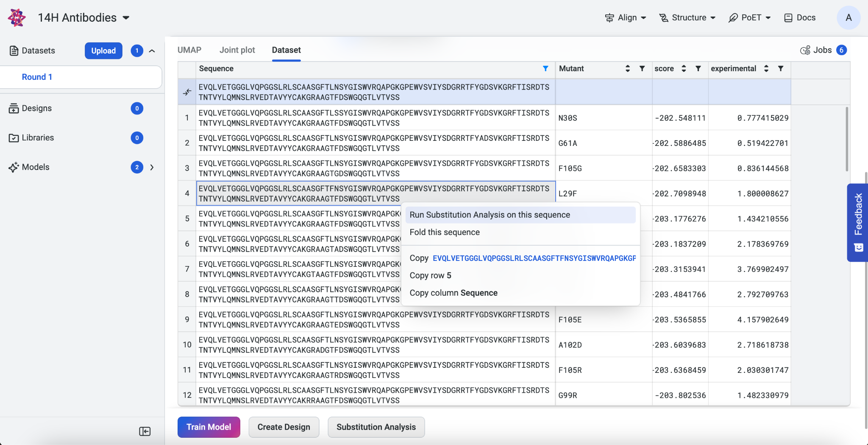Image resolution: width=868 pixels, height=445 pixels.
Task: Click the Designs sidebar icon
Action: pos(14,108)
